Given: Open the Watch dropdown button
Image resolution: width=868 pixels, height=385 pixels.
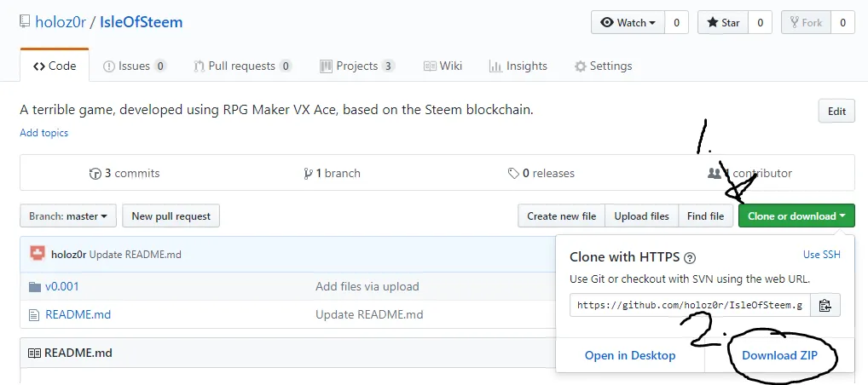Looking at the screenshot, I should [x=628, y=23].
